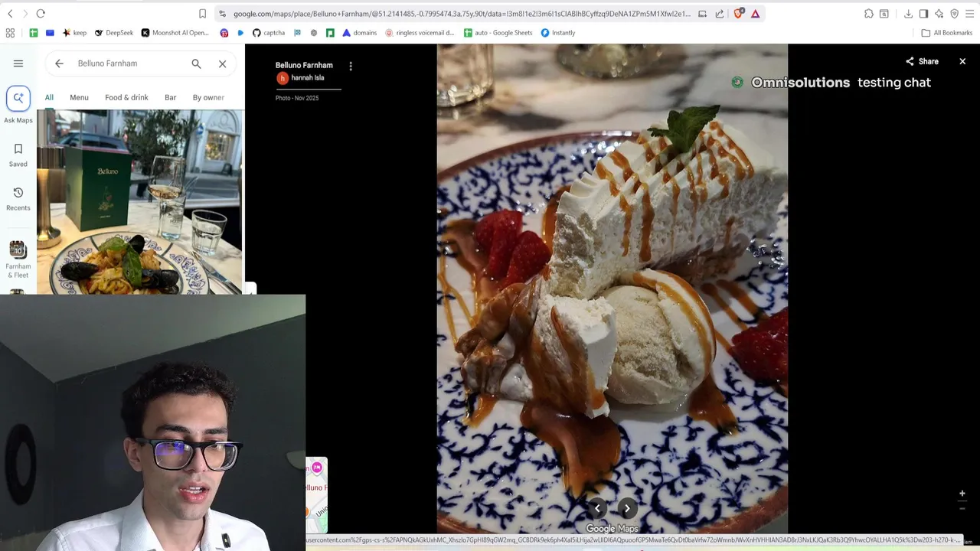Select the Menu photos tab
Screen dimensions: 980x551
point(79,98)
